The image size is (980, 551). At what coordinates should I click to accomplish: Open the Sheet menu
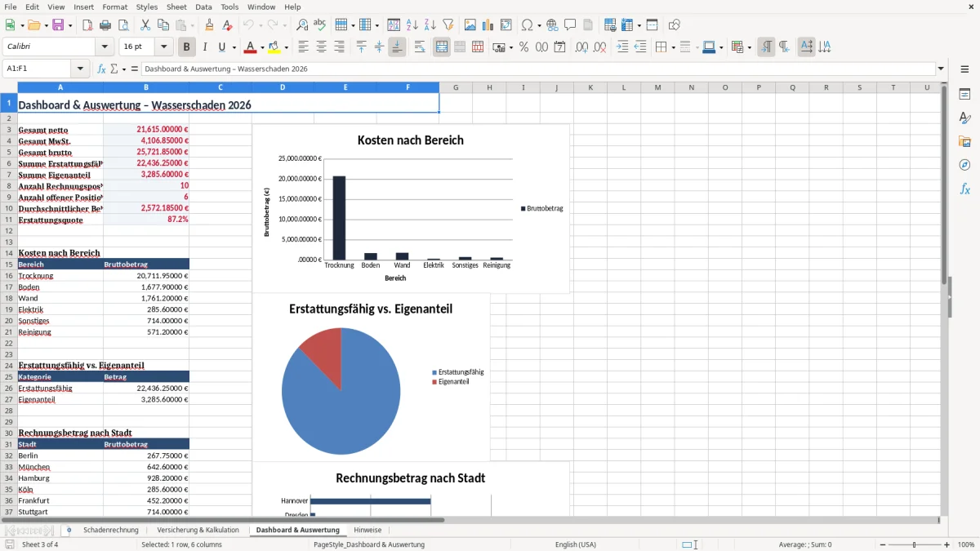[176, 7]
